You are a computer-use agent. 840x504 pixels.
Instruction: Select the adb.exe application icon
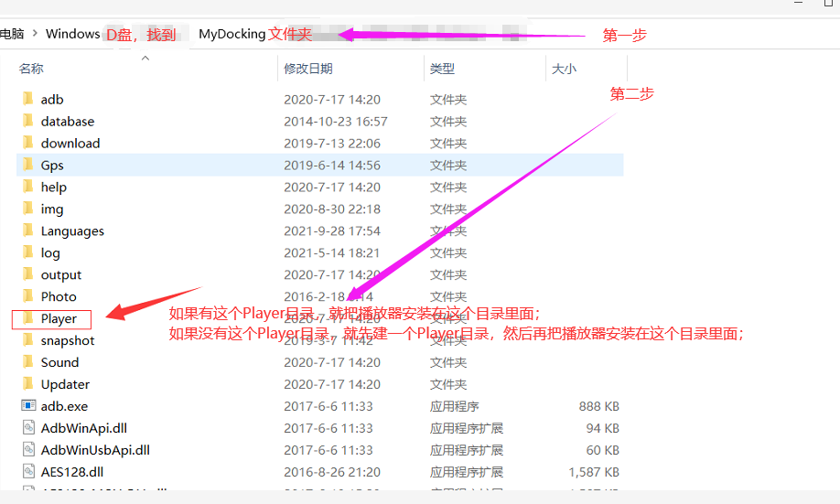27,406
